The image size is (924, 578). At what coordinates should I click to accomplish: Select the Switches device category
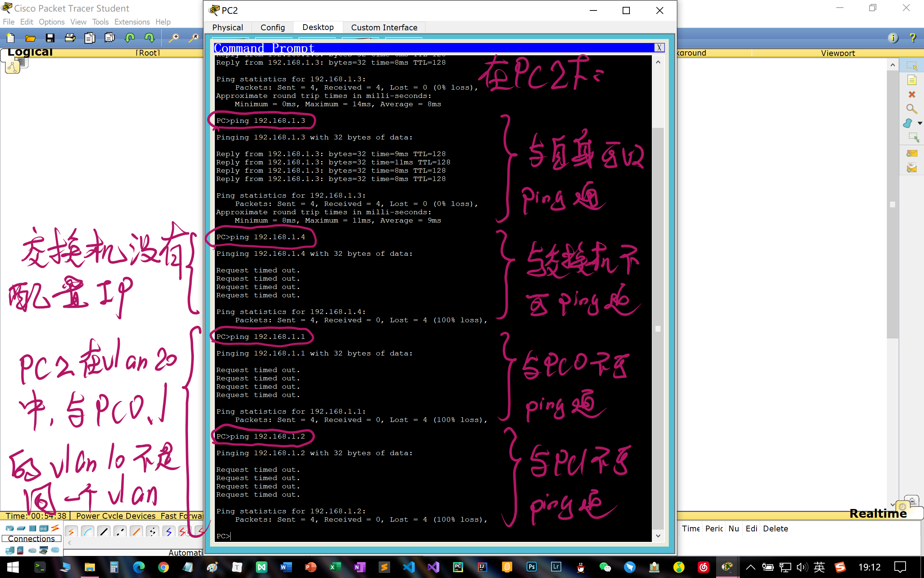pos(21,528)
